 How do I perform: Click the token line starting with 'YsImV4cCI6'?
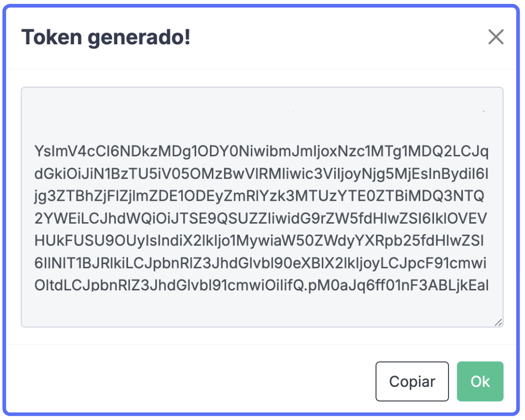(x=261, y=152)
